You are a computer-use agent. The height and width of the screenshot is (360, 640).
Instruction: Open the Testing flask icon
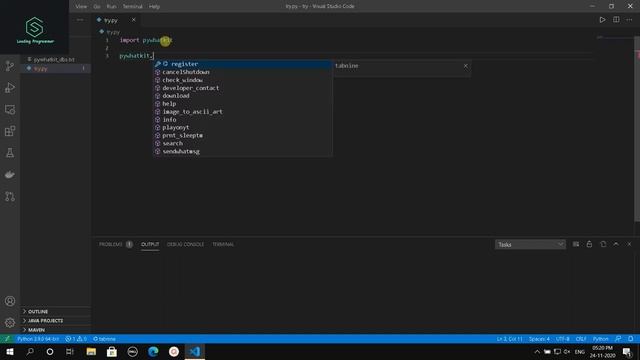[10, 153]
